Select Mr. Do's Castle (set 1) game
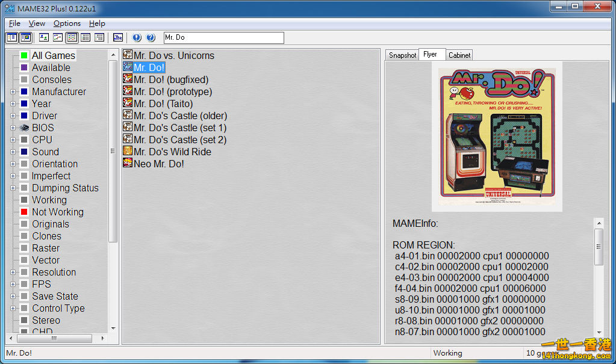 tap(179, 128)
